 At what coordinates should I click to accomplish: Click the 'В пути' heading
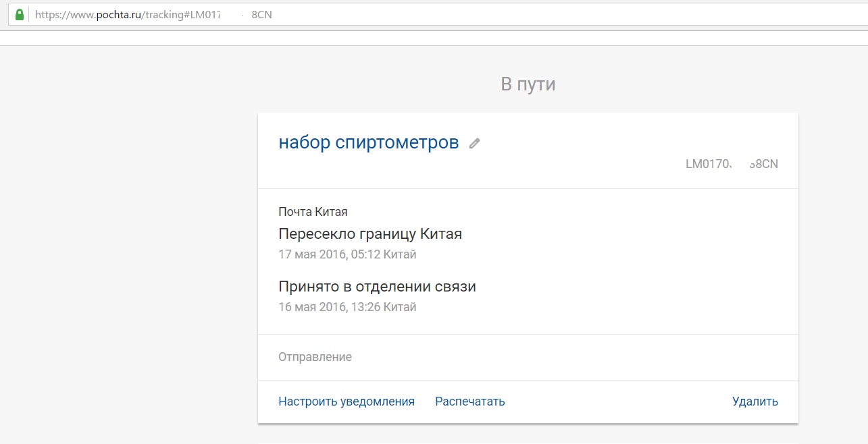(528, 84)
